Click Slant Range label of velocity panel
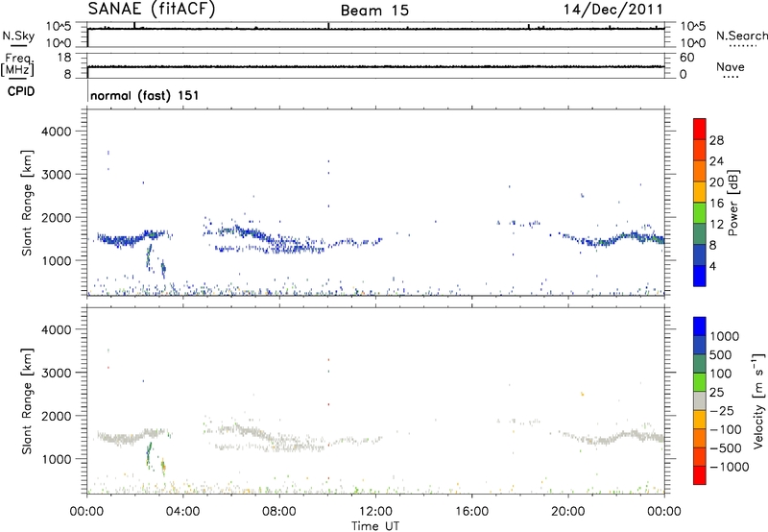Screen dimensions: 768x532 [x=27, y=401]
